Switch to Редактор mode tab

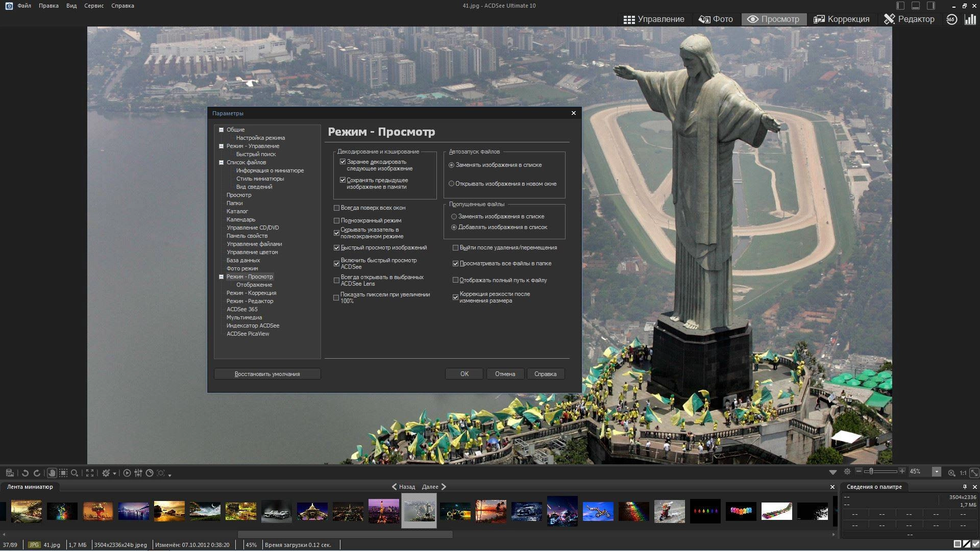click(x=909, y=19)
